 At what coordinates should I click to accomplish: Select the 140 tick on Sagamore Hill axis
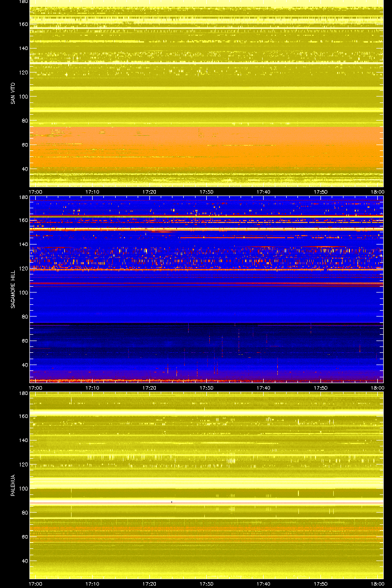pos(23,244)
